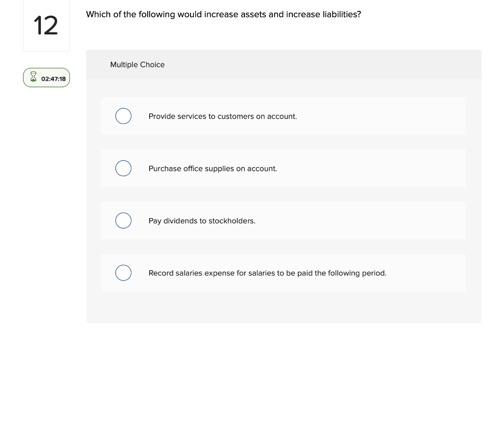504x437 pixels.
Task: Select the radio button beside 'Provide services to customers'
Action: (x=123, y=116)
